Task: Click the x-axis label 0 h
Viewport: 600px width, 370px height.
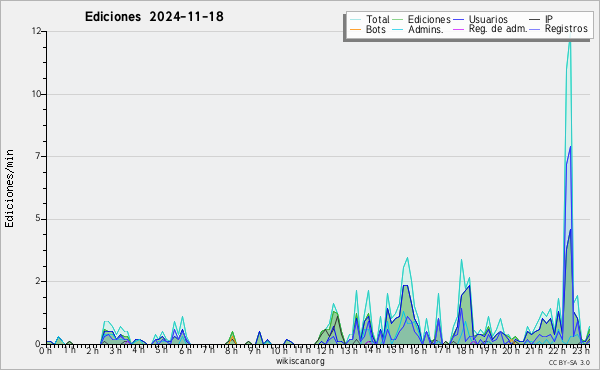Action: coord(46,350)
